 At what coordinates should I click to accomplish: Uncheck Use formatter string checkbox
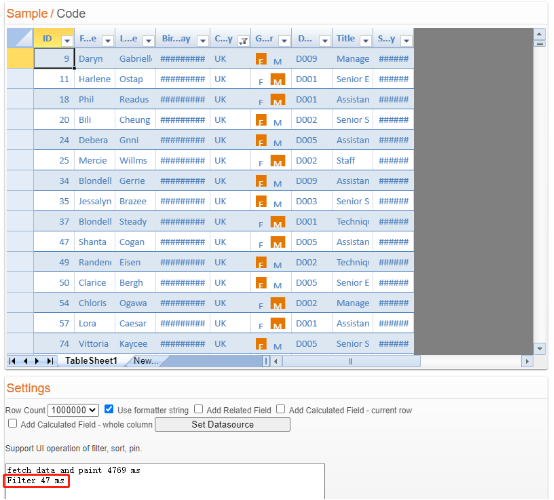109,409
